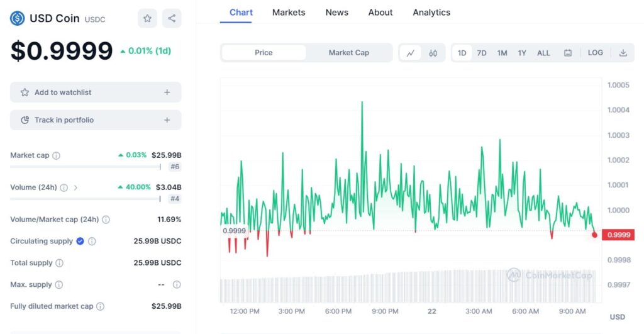Open Volume/Market cap info icon
This screenshot has width=644, height=334.
(x=106, y=220)
